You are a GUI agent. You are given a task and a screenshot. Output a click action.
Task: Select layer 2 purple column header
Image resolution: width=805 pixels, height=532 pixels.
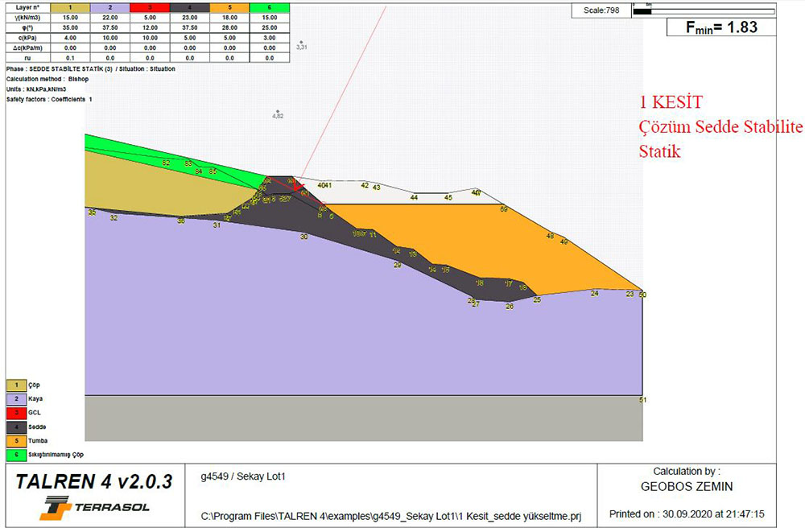pyautogui.click(x=109, y=6)
